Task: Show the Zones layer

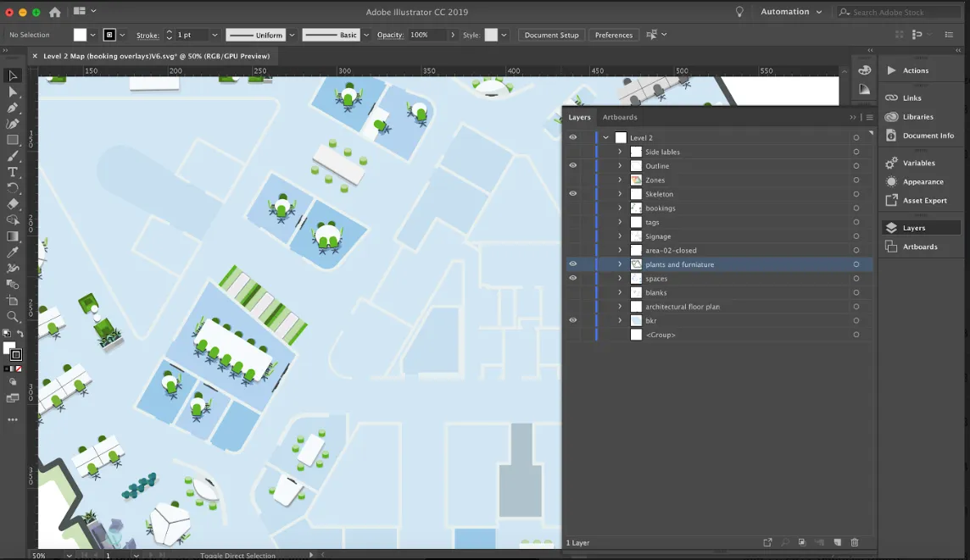Action: point(573,180)
